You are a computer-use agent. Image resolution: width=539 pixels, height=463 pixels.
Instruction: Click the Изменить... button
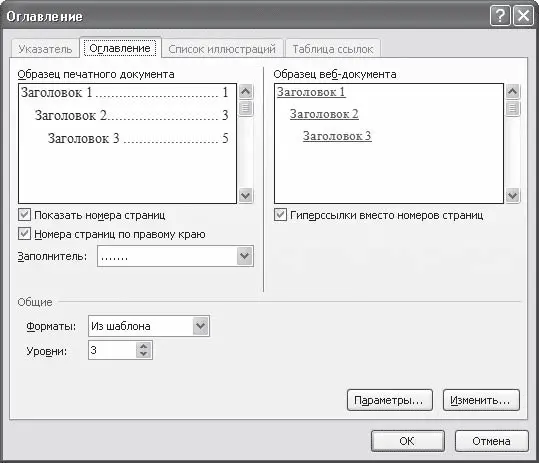tap(481, 400)
